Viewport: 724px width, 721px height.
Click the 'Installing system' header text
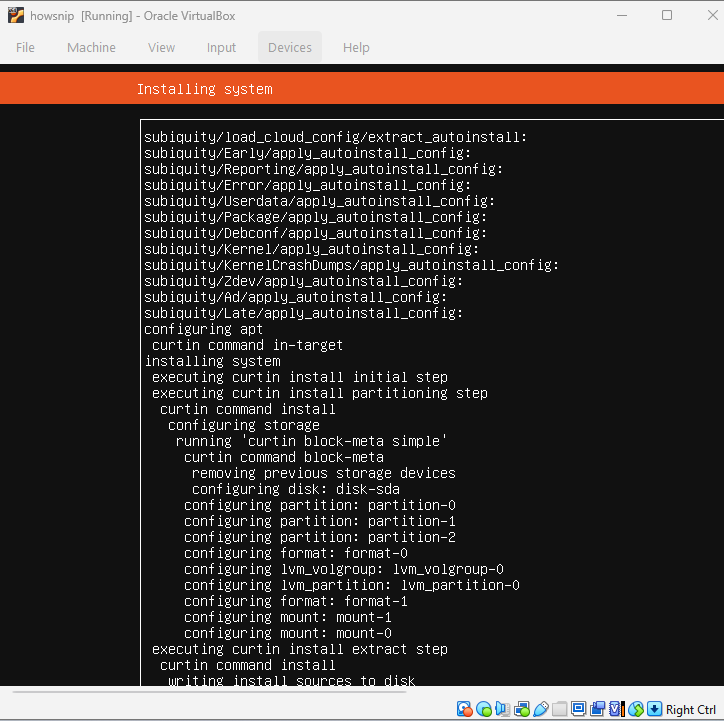[x=205, y=89]
